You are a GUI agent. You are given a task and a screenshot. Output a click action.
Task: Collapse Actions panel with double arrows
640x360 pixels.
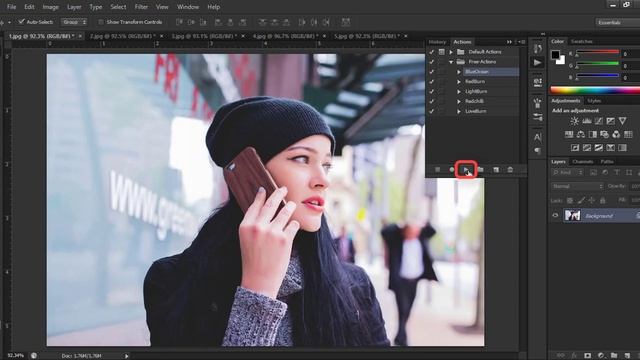click(509, 42)
